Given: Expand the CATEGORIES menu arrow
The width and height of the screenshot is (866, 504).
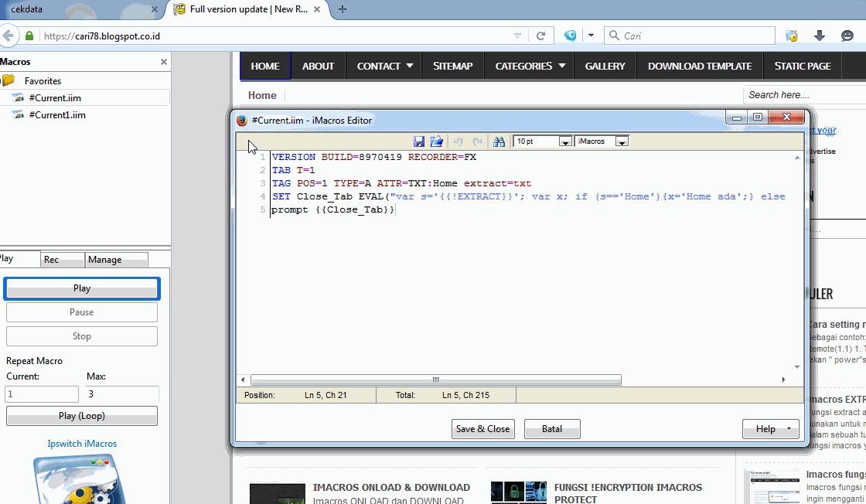Looking at the screenshot, I should [x=561, y=66].
